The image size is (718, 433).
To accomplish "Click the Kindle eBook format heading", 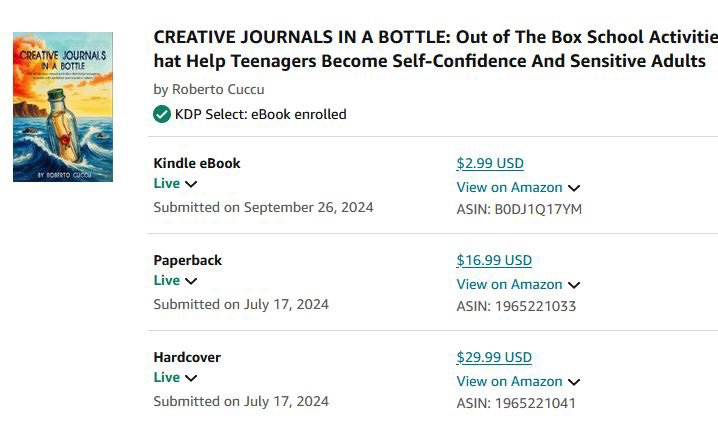I will pos(197,163).
